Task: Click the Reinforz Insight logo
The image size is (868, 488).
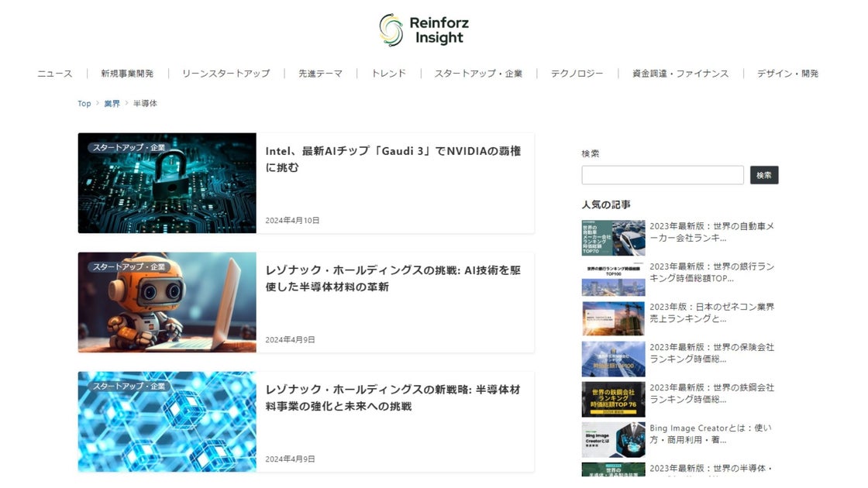Action: pos(424,30)
